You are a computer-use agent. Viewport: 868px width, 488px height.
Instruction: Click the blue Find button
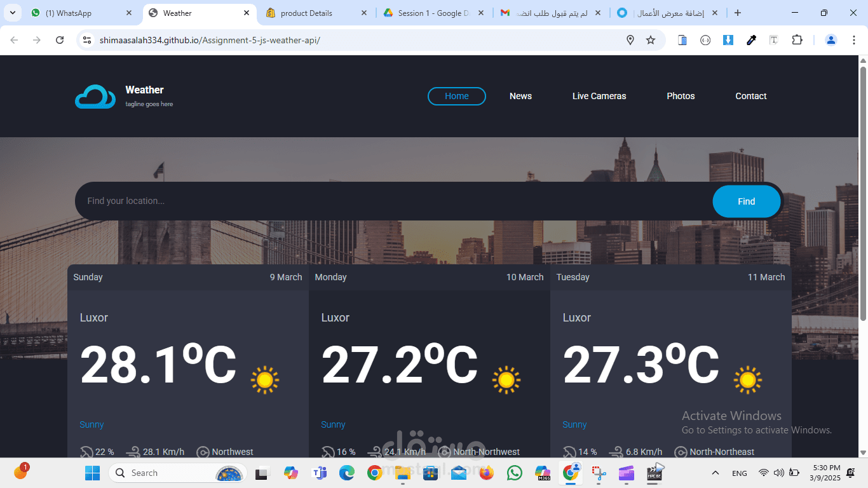coord(747,201)
